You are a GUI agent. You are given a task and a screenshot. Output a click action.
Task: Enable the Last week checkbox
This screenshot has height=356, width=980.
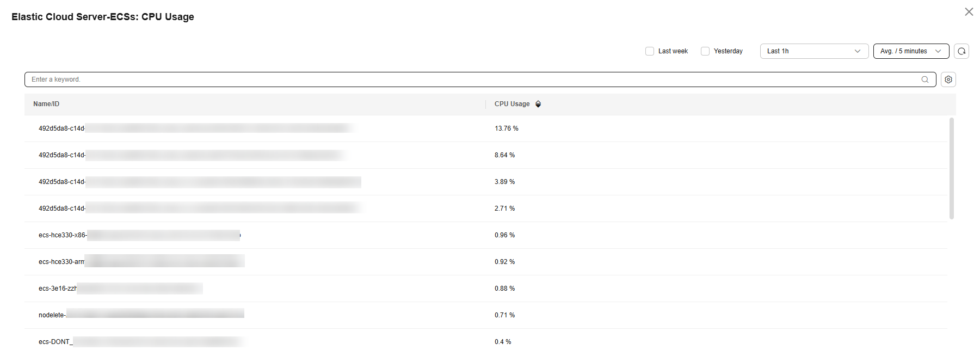point(650,51)
